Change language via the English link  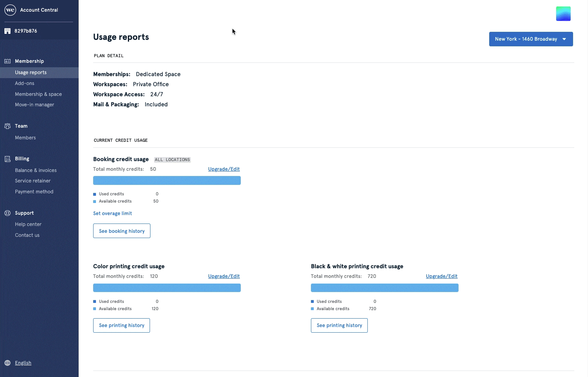23,362
